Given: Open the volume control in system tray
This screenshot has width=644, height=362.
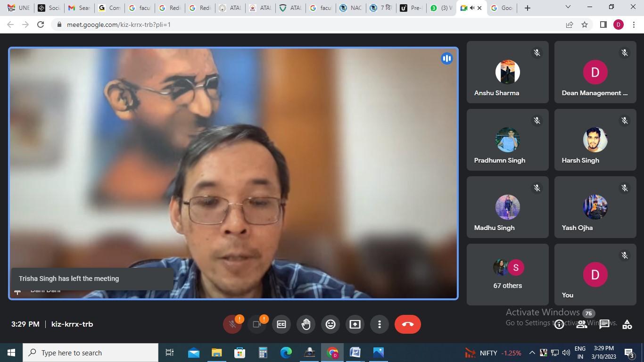Looking at the screenshot, I should (566, 353).
